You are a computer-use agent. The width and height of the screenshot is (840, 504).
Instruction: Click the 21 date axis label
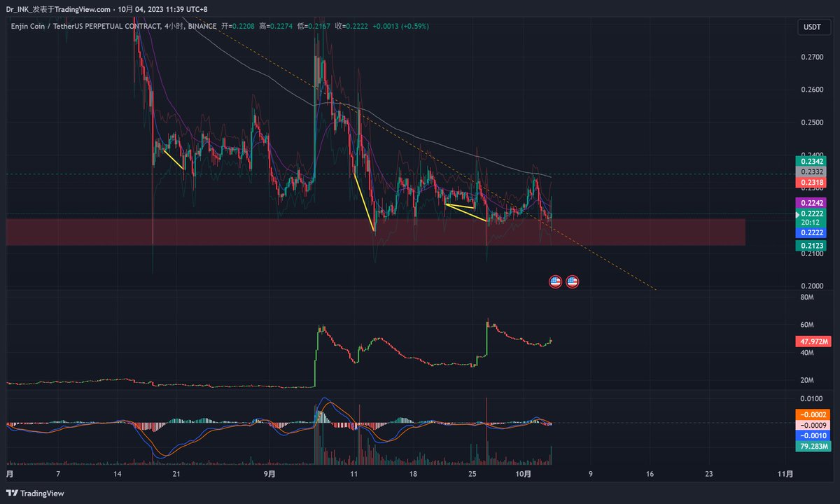coord(176,474)
